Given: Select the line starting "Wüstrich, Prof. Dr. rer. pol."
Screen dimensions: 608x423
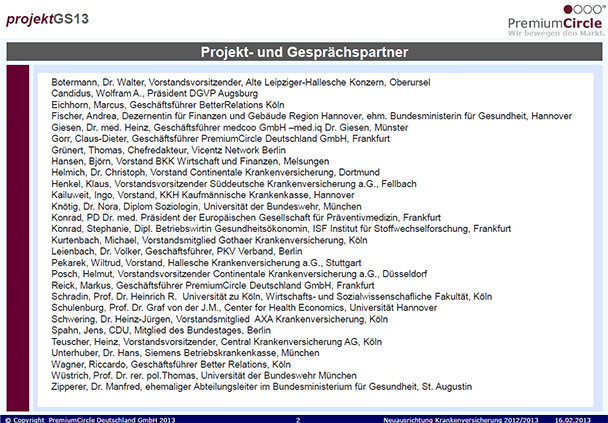Looking at the screenshot, I should [204, 376].
